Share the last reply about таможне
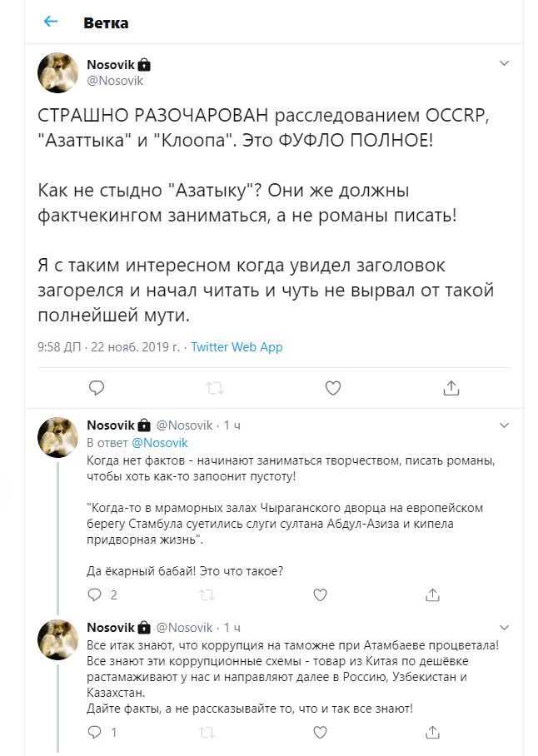Image resolution: width=538 pixels, height=756 pixels. [x=431, y=733]
